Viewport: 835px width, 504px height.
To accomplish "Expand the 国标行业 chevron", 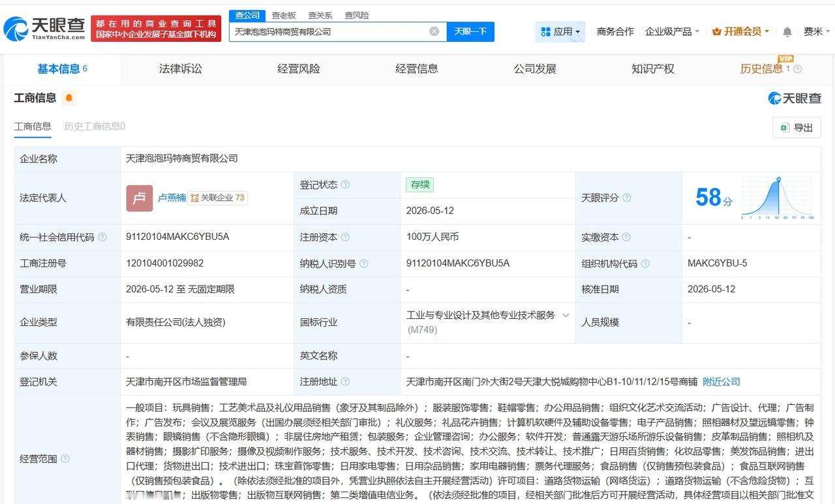I will [566, 315].
